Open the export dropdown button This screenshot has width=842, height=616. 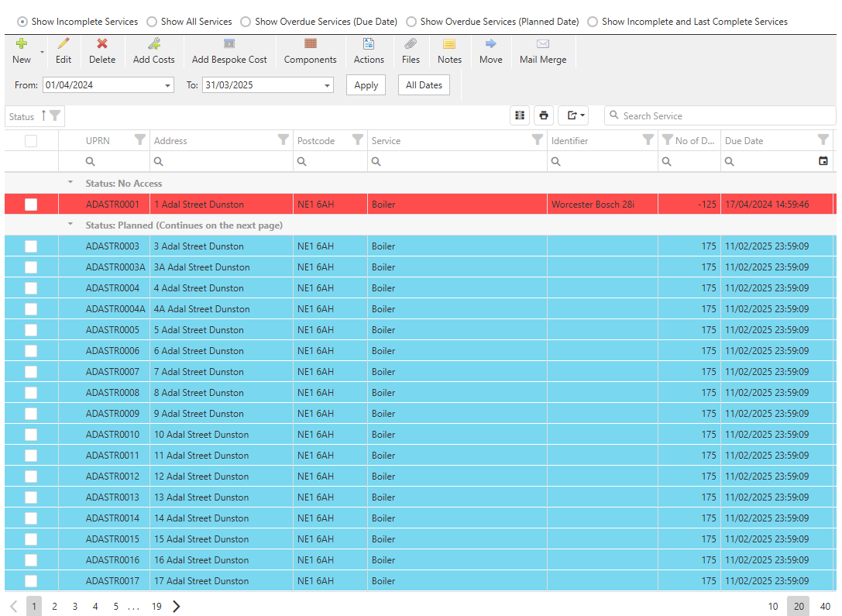pos(576,115)
